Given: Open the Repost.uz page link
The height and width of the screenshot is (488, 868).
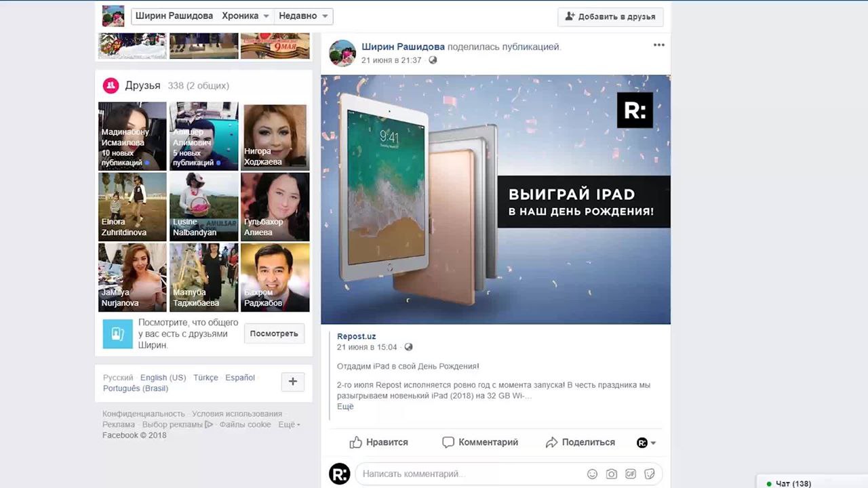Looking at the screenshot, I should [x=356, y=336].
